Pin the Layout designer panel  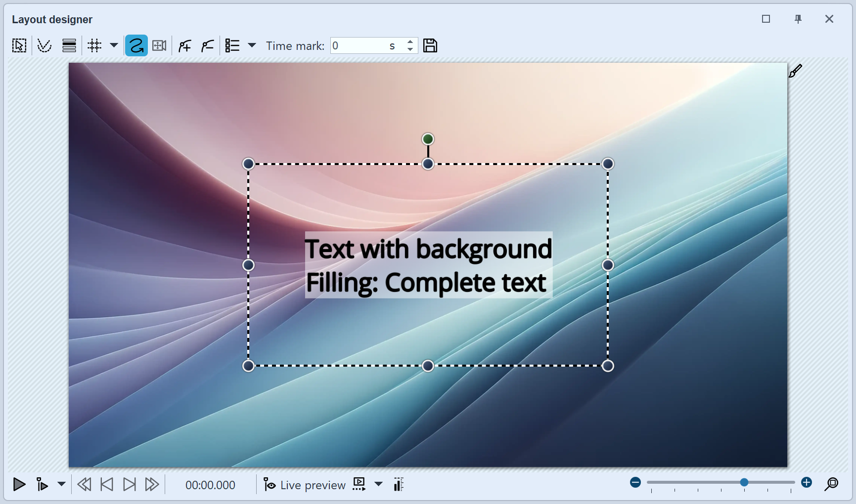[798, 19]
